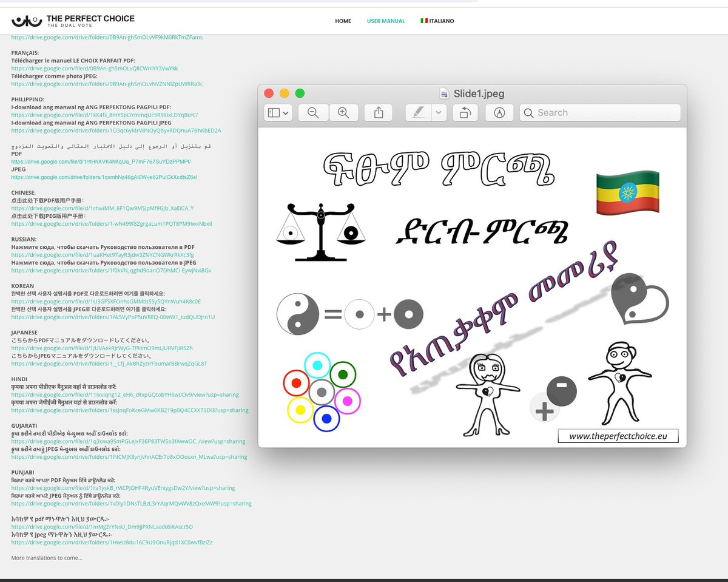Click The Perfect Choice logo icon

click(x=26, y=21)
